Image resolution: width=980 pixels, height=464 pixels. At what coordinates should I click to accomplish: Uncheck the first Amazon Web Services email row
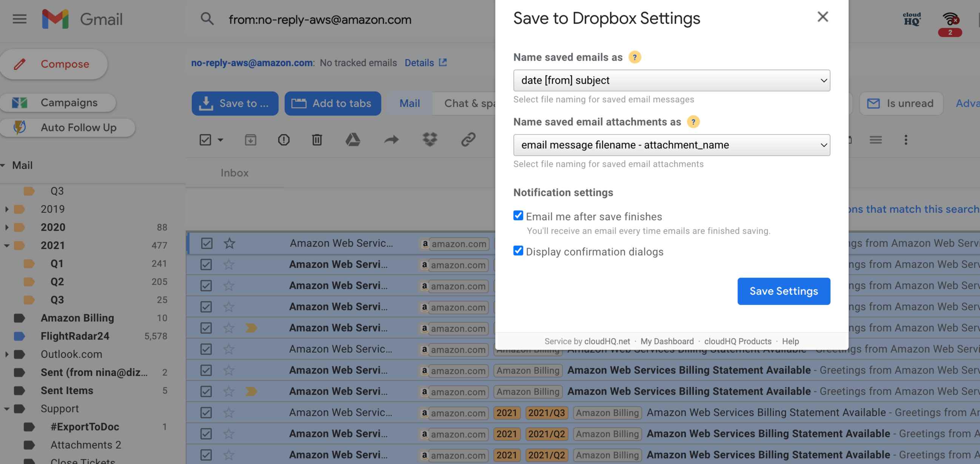(206, 243)
